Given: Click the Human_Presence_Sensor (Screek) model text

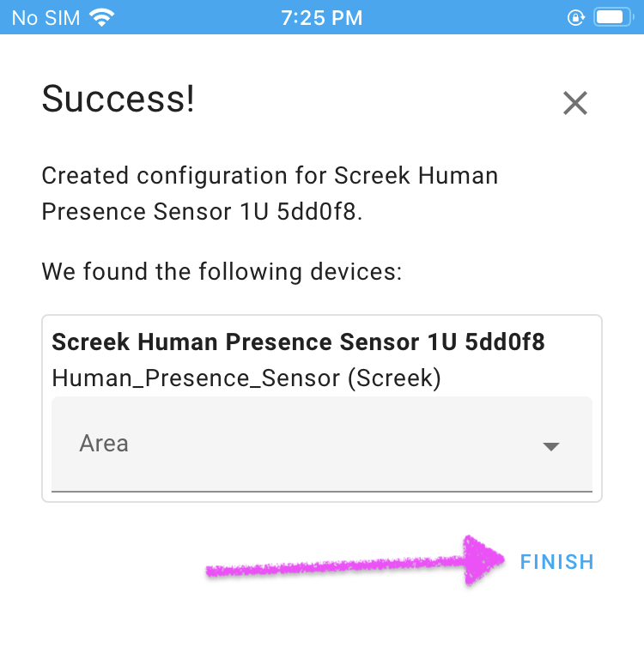Looking at the screenshot, I should (x=246, y=378).
